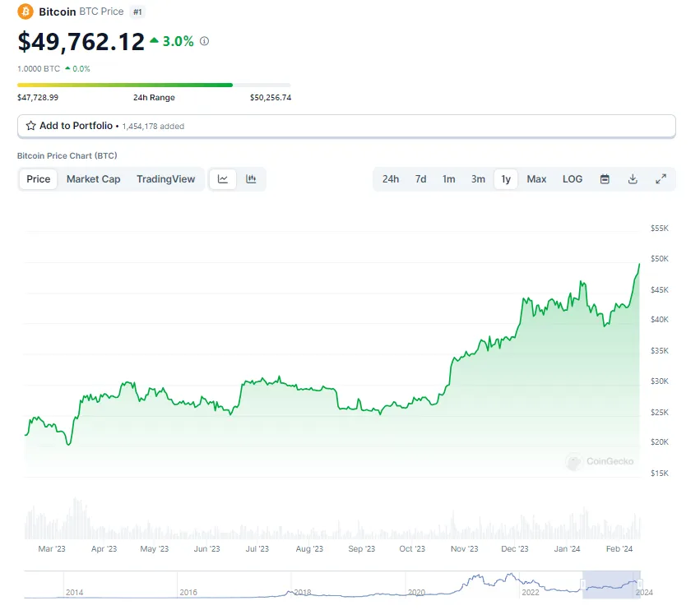Click the $49,762.12 price value

(x=81, y=41)
